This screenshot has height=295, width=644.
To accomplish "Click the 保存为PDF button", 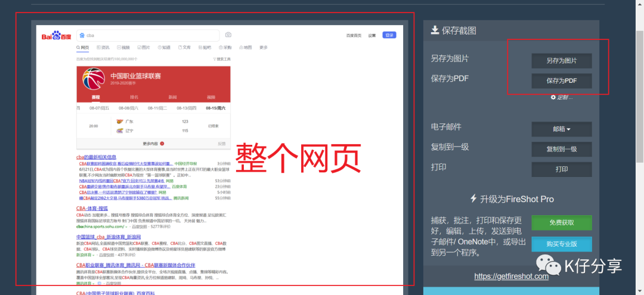I will 562,81.
